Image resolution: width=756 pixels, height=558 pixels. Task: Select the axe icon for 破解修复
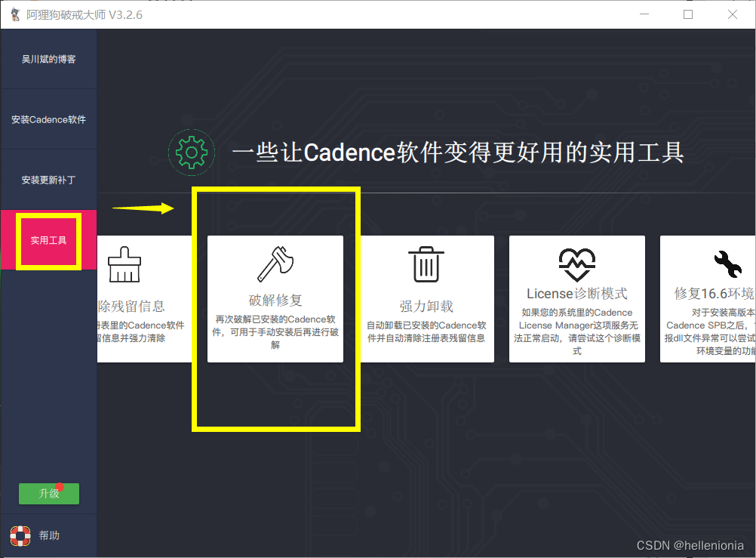(275, 264)
